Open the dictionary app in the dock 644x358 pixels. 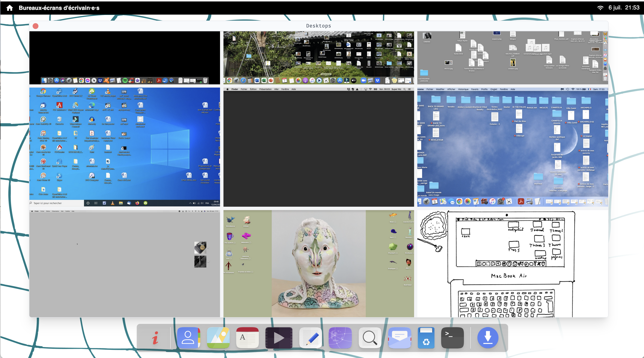[248, 338]
